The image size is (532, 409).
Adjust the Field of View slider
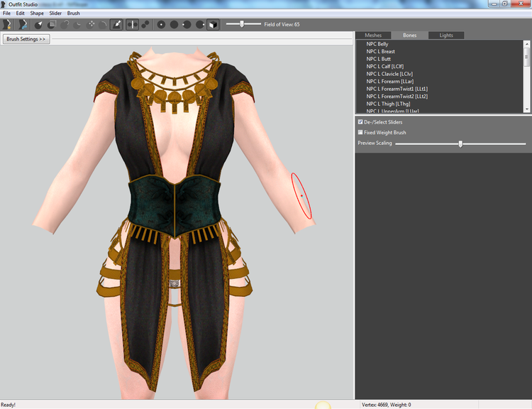243,24
